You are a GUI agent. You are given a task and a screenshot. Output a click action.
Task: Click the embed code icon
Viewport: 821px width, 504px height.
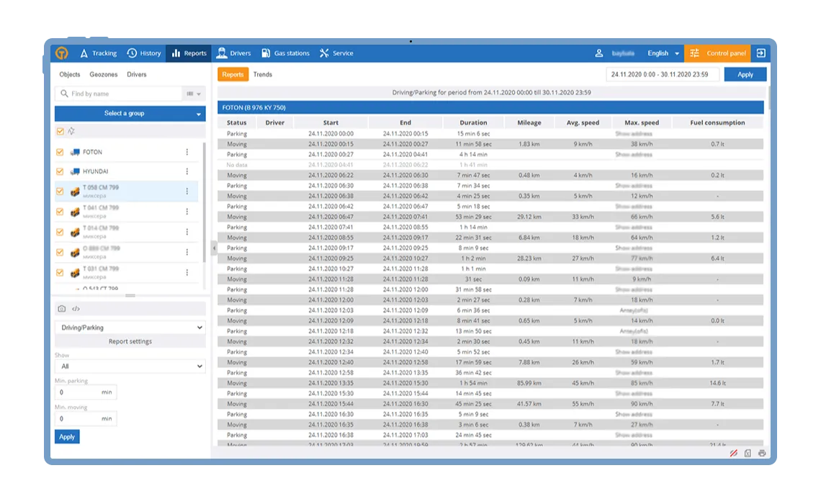(76, 309)
